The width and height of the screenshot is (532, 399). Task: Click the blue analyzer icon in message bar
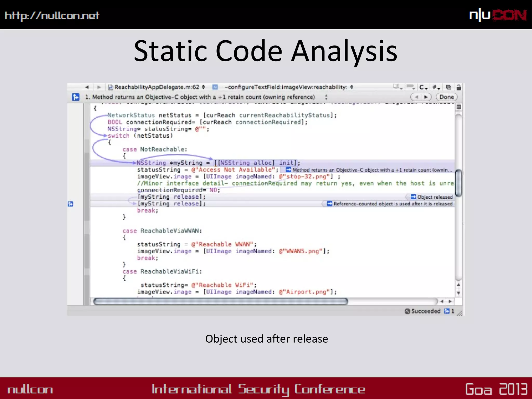76,97
